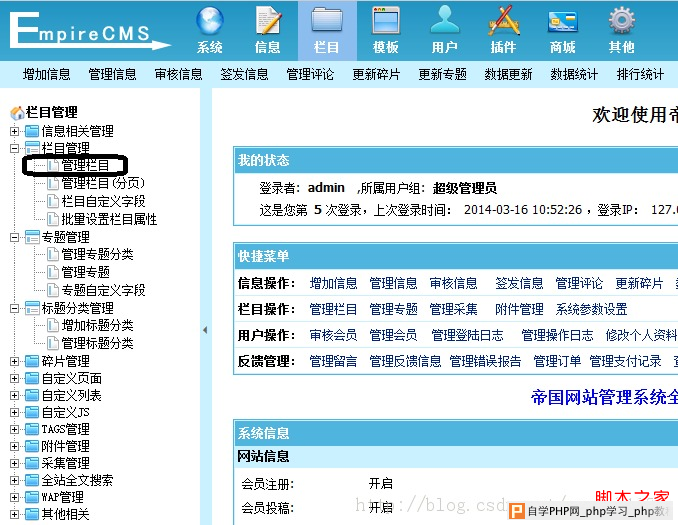This screenshot has width=678, height=525.
Task: Open 签发信息 in the submenu bar
Action: point(244,74)
